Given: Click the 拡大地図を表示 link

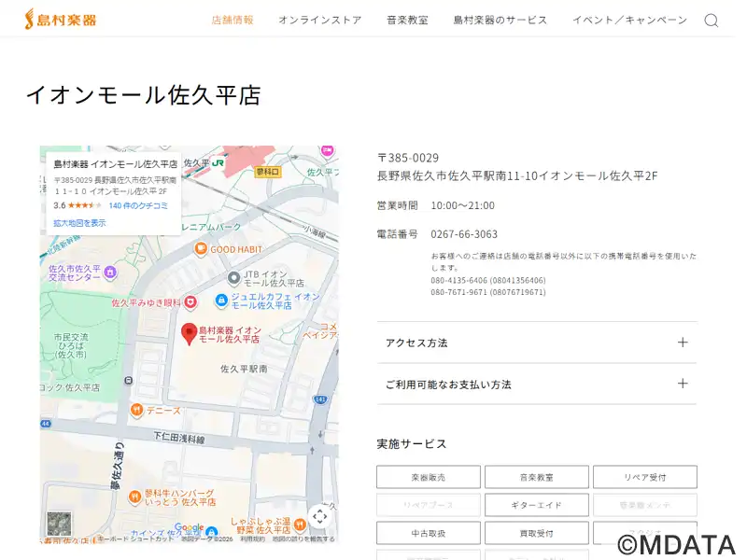Looking at the screenshot, I should pos(79,223).
